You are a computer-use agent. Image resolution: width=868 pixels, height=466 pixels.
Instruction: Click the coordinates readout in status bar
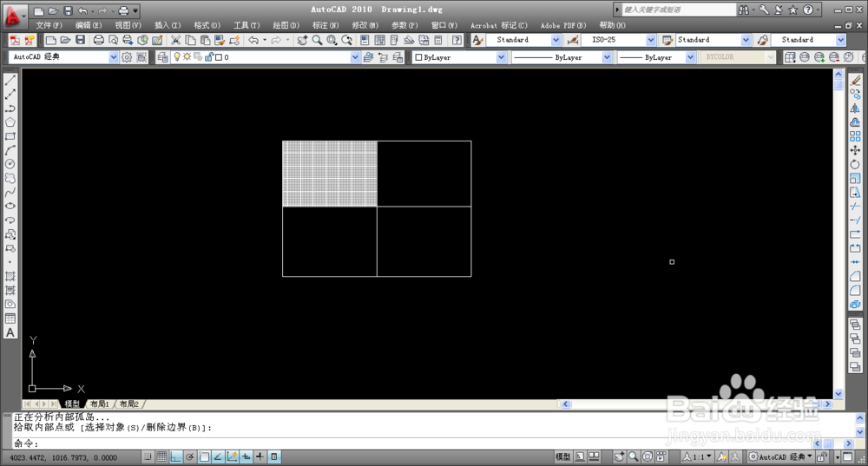[x=63, y=457]
